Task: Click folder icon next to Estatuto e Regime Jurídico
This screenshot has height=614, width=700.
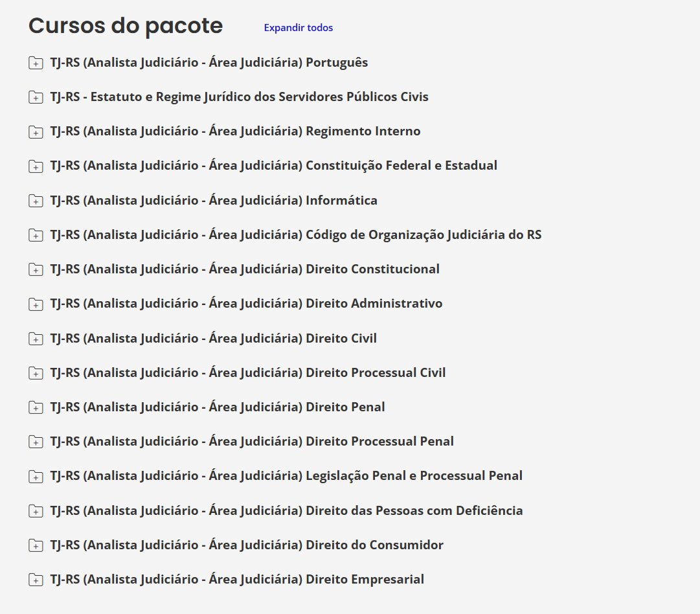Action: (36, 97)
